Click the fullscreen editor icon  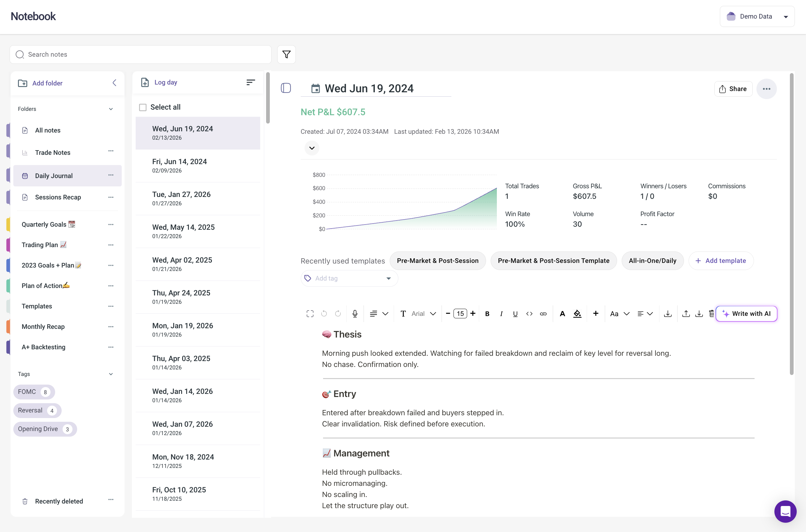coord(310,313)
